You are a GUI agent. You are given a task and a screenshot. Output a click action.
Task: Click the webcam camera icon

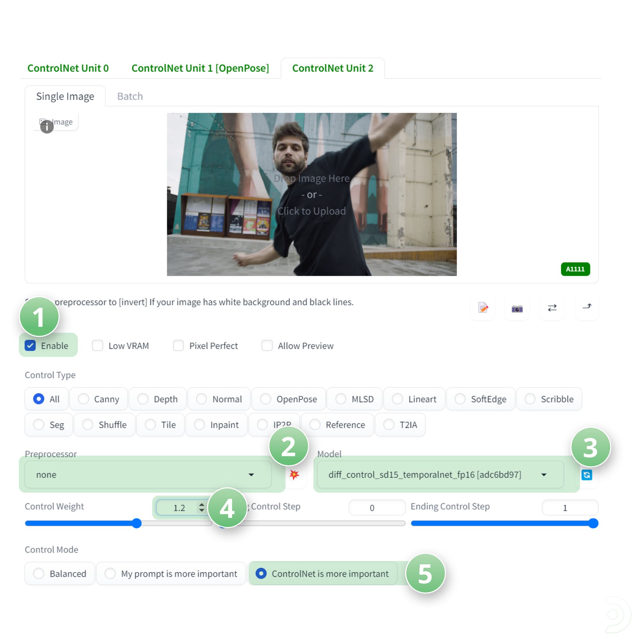(x=517, y=308)
